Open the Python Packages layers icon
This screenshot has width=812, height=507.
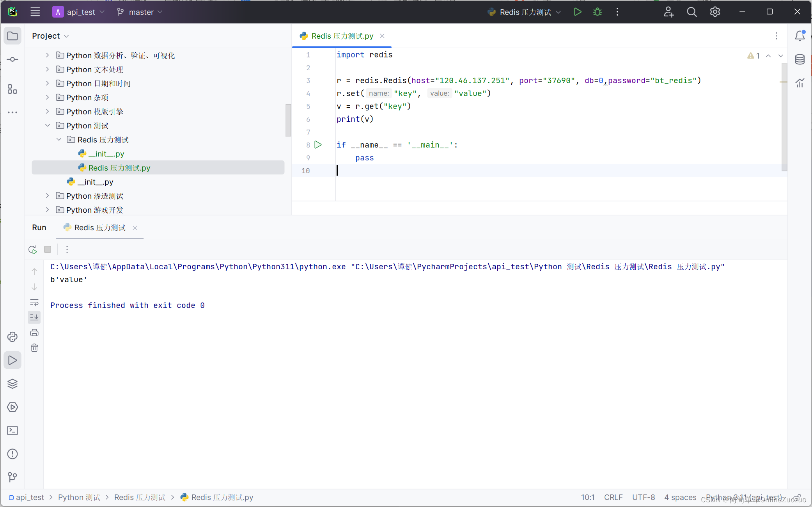12,384
